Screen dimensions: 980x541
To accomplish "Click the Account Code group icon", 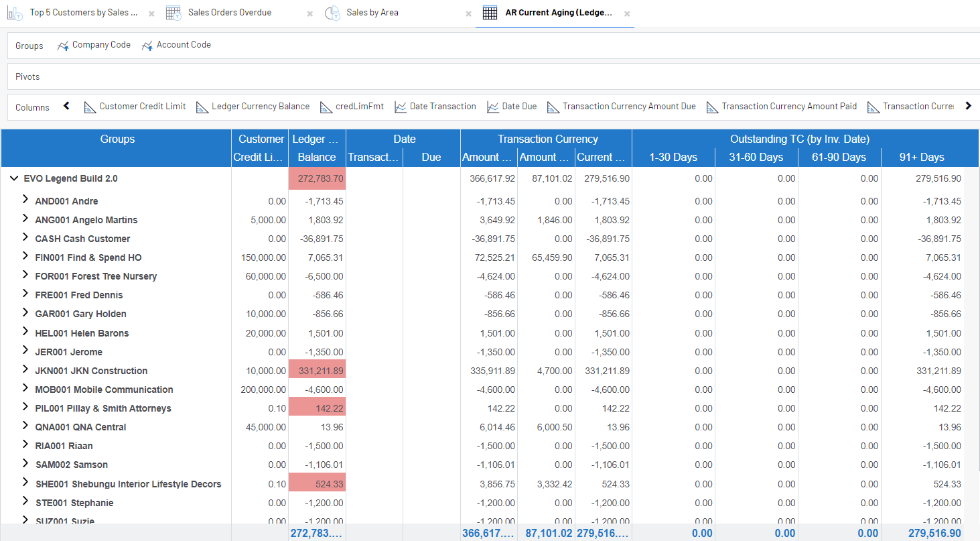I will click(147, 46).
